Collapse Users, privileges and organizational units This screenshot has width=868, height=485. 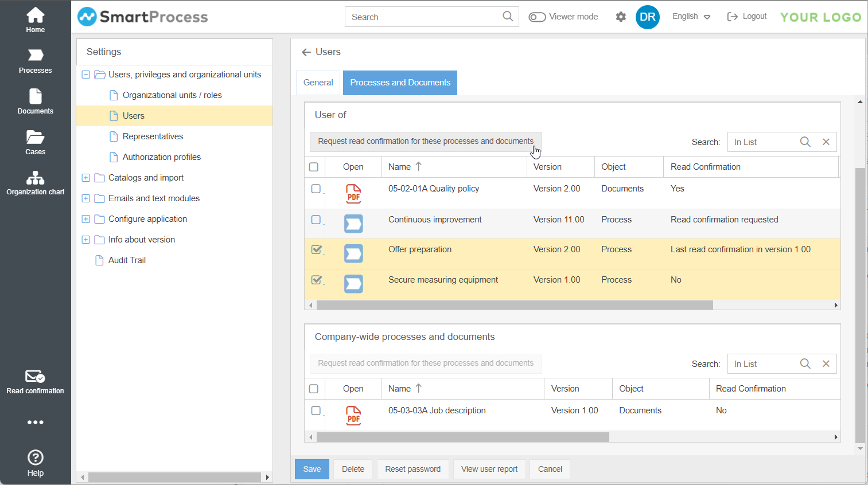86,75
